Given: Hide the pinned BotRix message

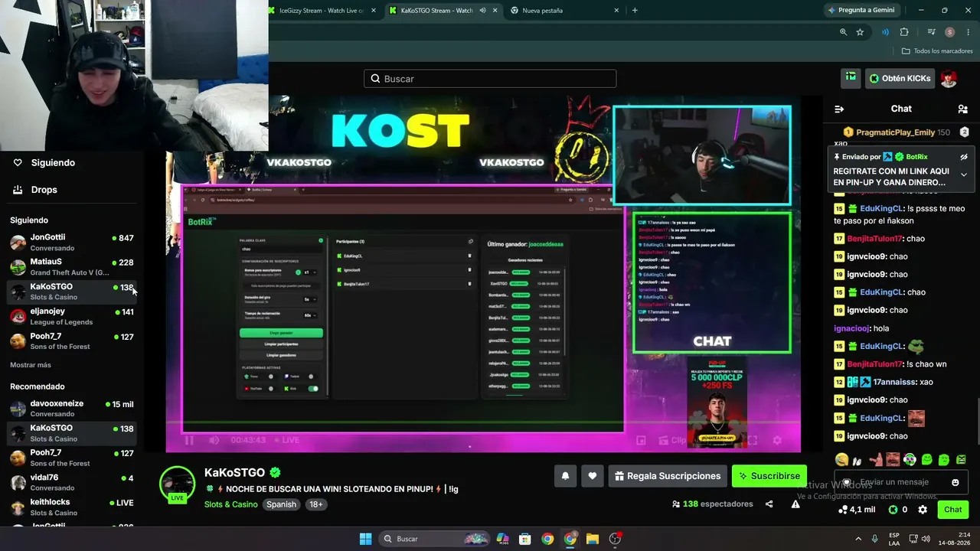Looking at the screenshot, I should coord(964,157).
